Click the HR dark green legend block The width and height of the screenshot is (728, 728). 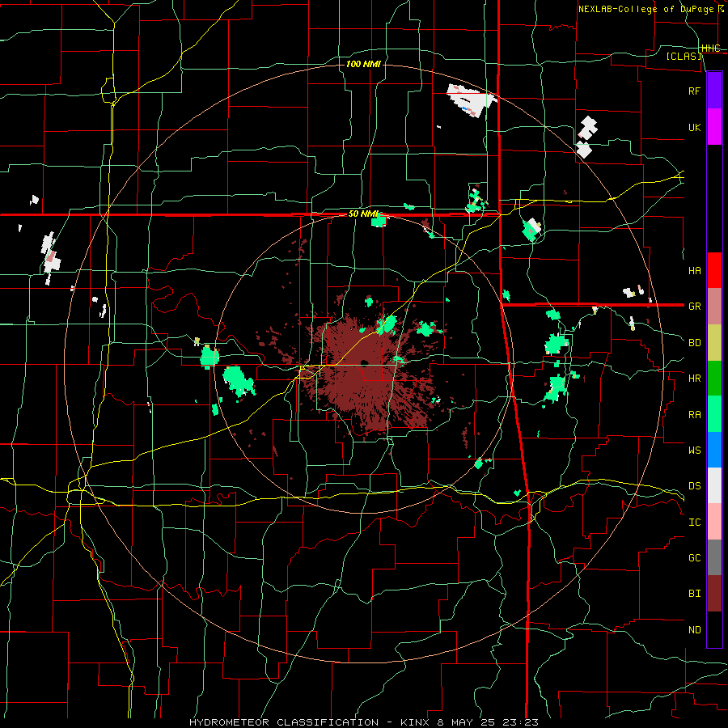(x=714, y=378)
